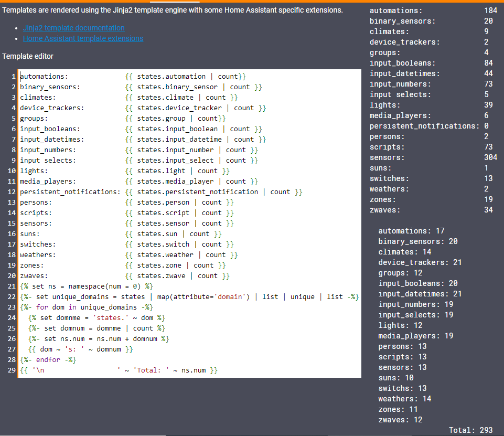The height and width of the screenshot is (436, 504).
Task: Click "set domnme = 'states.' ~ dom" line
Action: [96, 317]
